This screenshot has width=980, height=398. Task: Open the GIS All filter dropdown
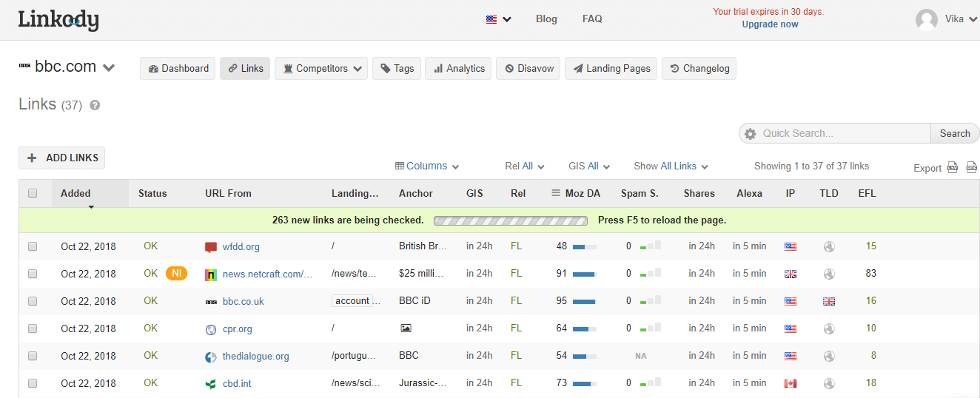[x=589, y=166]
